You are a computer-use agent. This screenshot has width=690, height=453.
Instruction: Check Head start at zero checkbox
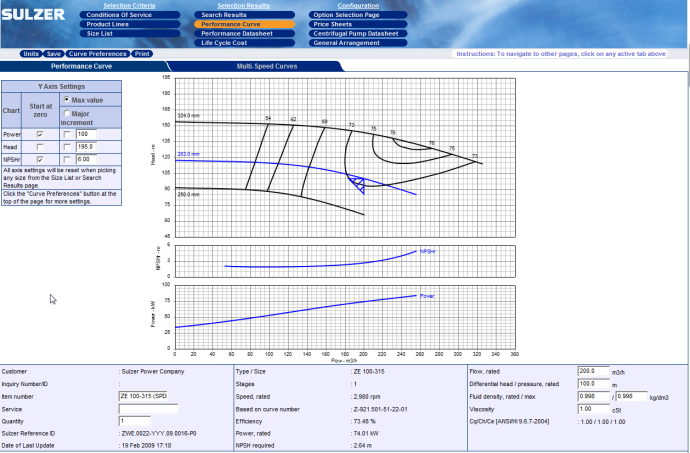click(40, 146)
